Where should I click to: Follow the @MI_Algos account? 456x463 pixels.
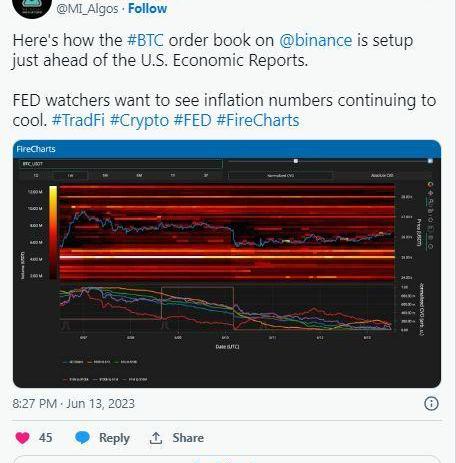click(x=148, y=8)
